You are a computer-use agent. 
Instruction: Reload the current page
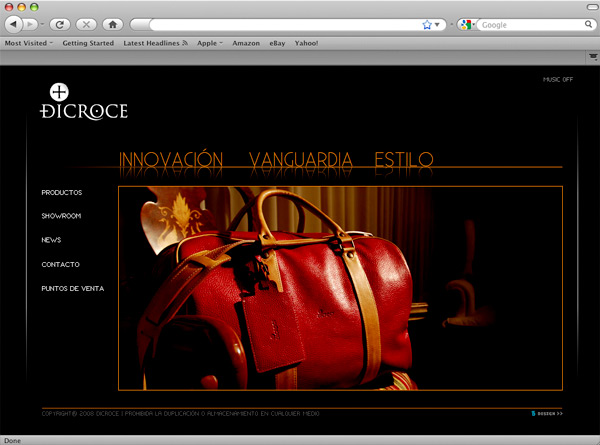(x=59, y=23)
